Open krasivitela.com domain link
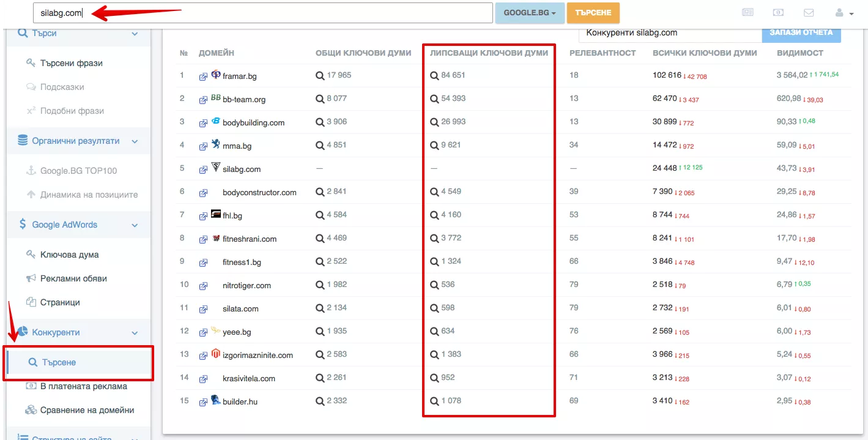This screenshot has height=440, width=868. tap(249, 379)
